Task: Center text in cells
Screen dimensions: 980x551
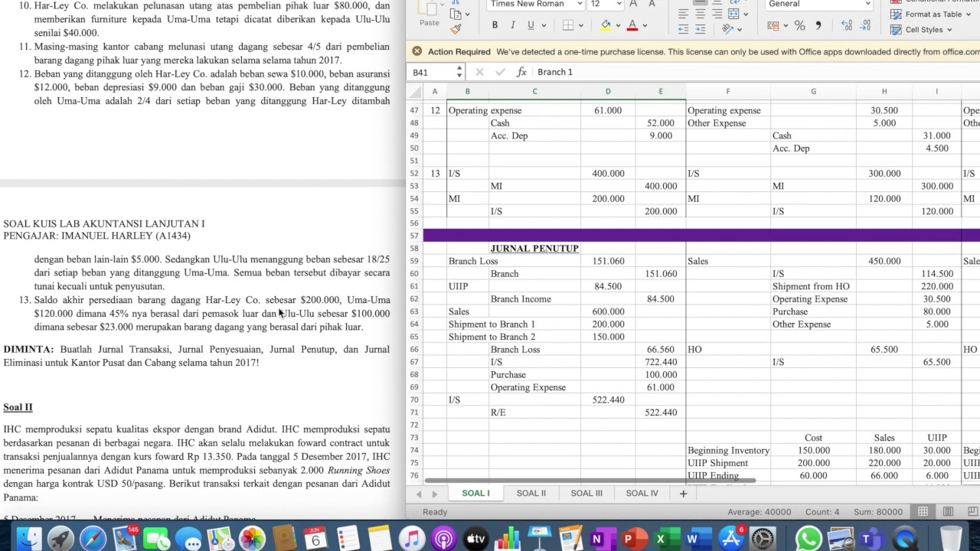Action: (700, 14)
